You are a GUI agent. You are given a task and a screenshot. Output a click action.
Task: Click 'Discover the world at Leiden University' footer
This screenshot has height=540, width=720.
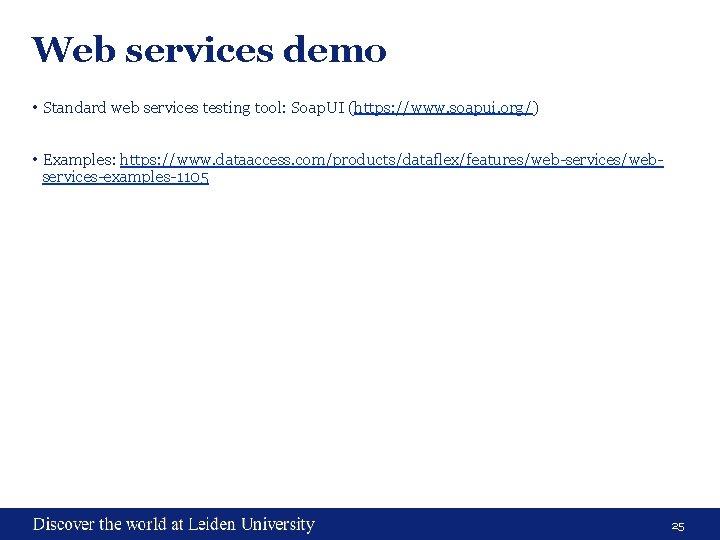click(174, 524)
